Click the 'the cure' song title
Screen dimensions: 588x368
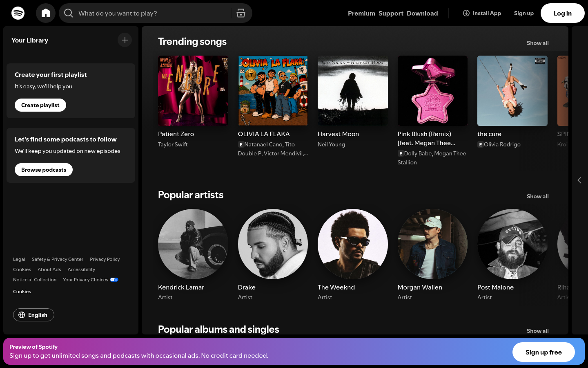pyautogui.click(x=489, y=134)
